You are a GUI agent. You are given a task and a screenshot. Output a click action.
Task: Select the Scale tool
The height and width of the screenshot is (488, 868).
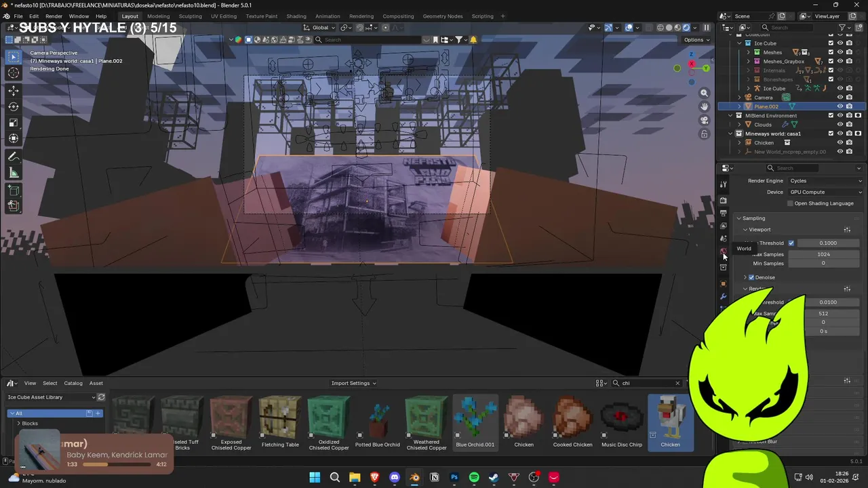point(14,123)
